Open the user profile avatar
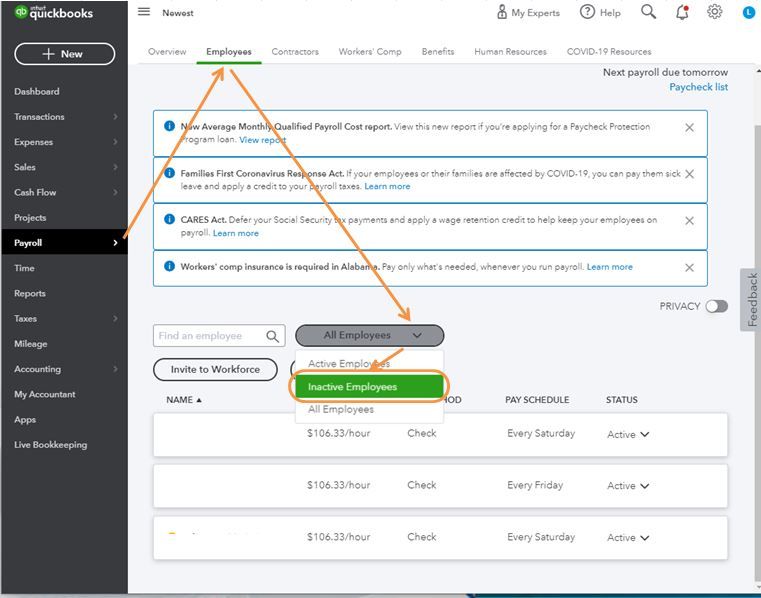This screenshot has width=761, height=598. [749, 13]
